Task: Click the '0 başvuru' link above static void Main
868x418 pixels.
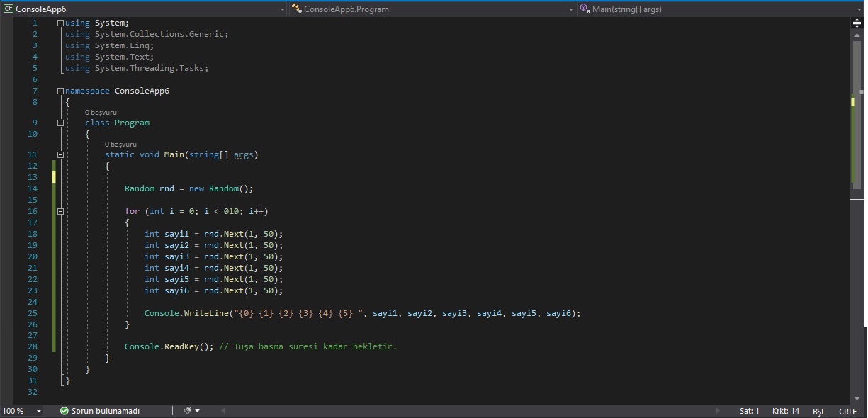Action: [120, 144]
